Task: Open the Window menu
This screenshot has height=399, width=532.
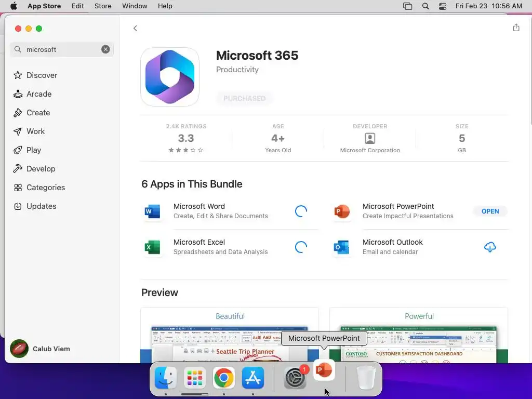Action: (135, 6)
